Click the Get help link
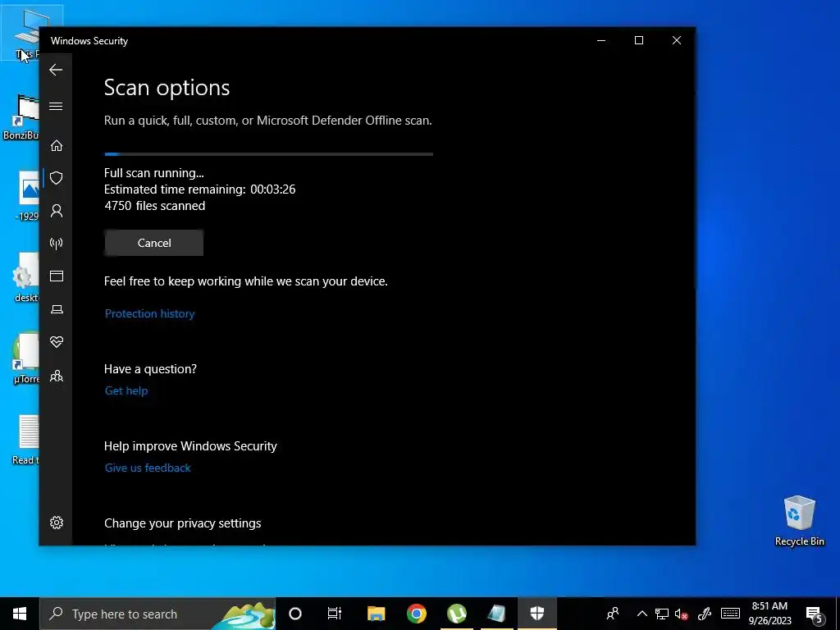 click(126, 390)
